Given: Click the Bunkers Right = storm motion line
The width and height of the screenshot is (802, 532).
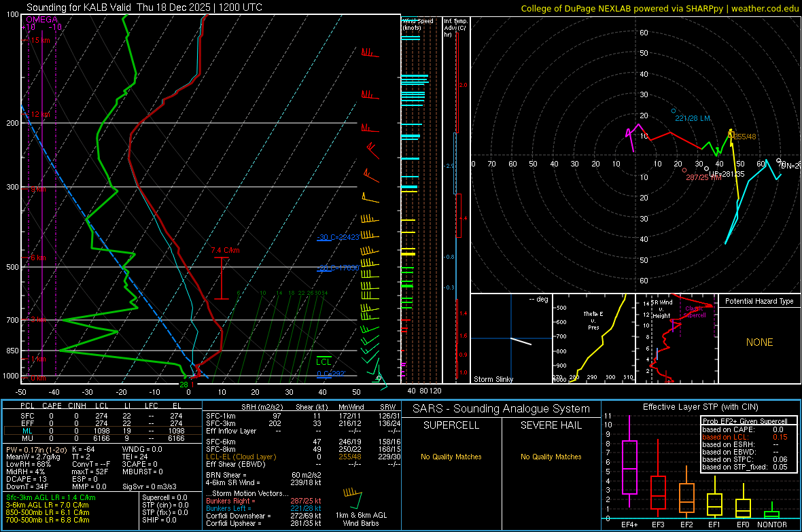Looking at the screenshot, I should point(264,501).
